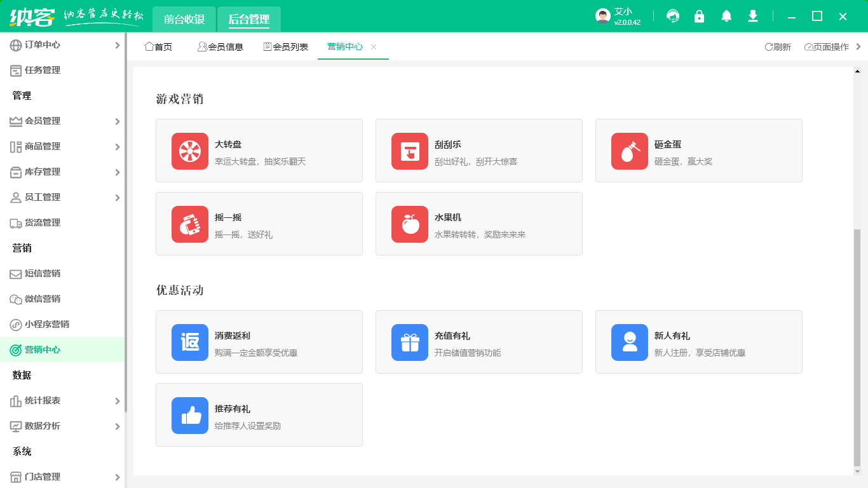Click the 推荐有礼 thumbs-up icon
This screenshot has width=868, height=488.
[190, 416]
